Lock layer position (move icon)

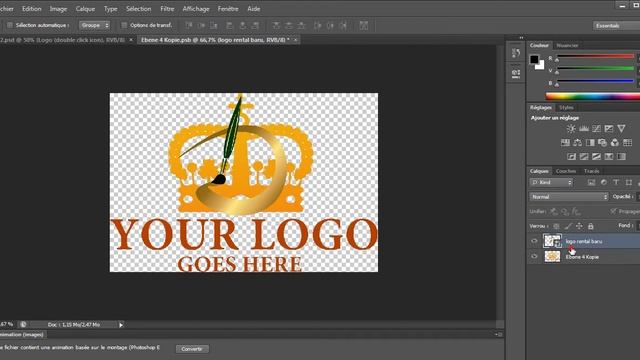[579, 226]
